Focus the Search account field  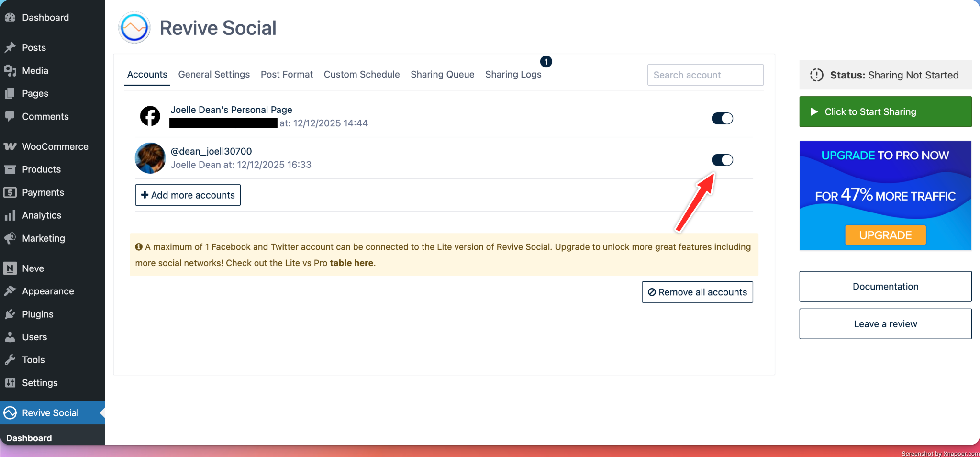tap(705, 75)
